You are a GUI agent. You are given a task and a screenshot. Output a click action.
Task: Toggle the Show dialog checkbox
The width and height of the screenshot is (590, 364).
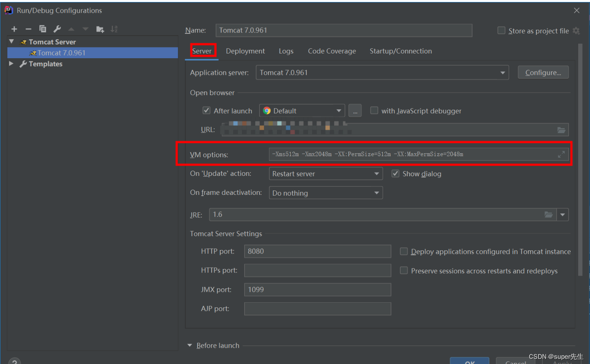pos(395,173)
